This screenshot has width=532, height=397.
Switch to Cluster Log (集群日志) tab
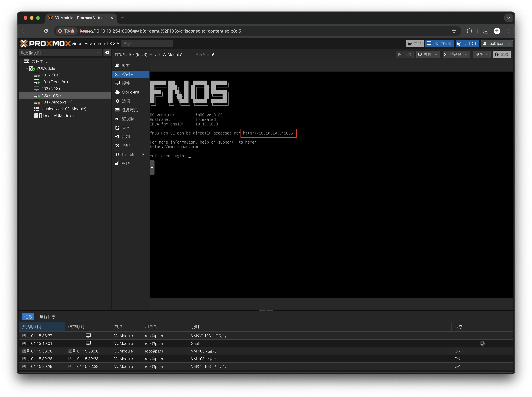point(47,317)
